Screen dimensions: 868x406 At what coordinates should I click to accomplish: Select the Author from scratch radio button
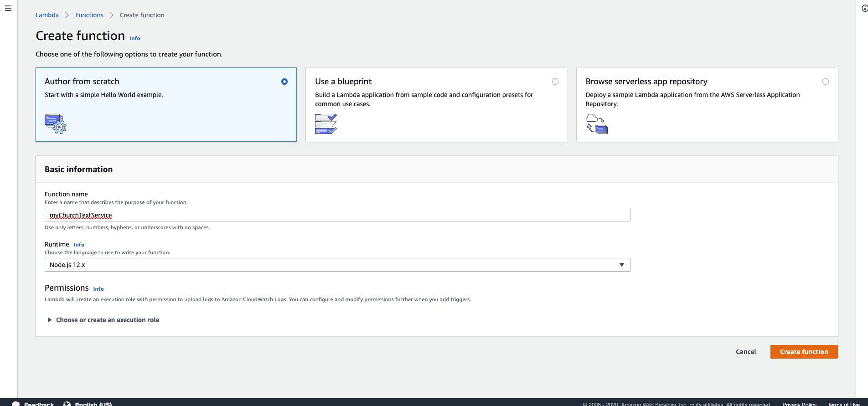(x=284, y=82)
